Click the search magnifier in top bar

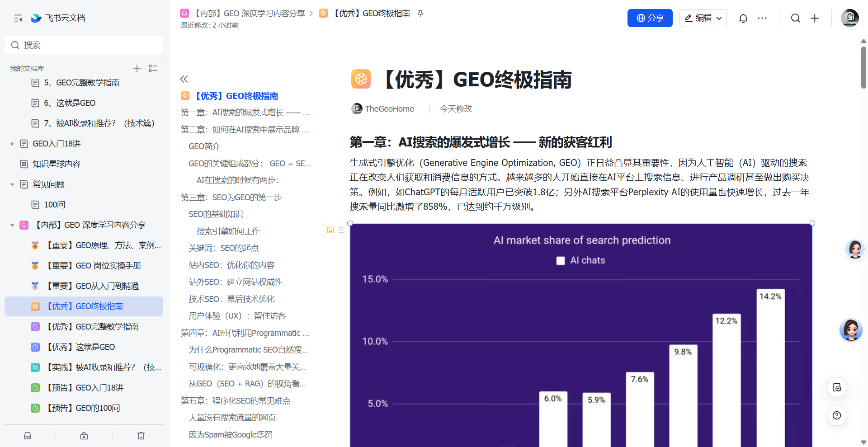[x=795, y=18]
